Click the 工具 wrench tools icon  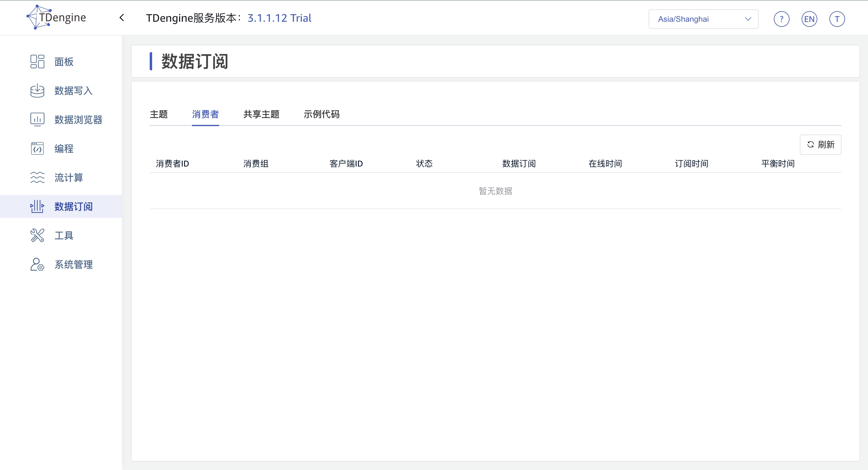point(37,236)
